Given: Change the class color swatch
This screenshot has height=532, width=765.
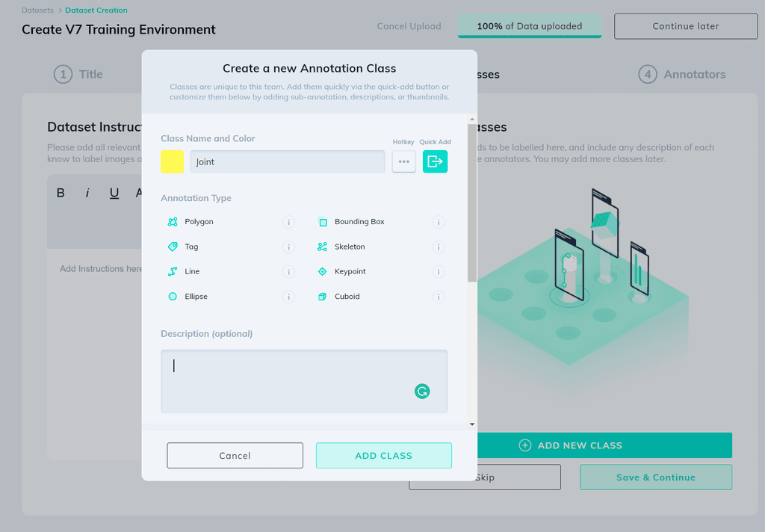Looking at the screenshot, I should [172, 161].
